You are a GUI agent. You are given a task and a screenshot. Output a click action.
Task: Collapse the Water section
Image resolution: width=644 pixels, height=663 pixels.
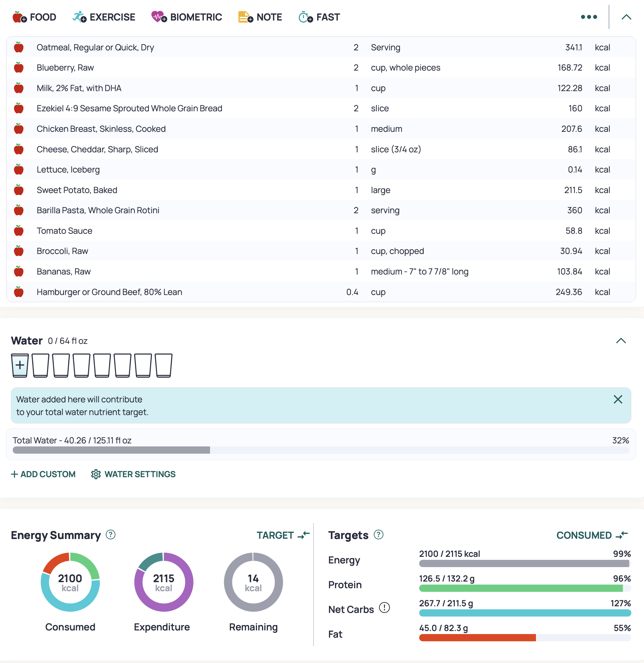[621, 341]
